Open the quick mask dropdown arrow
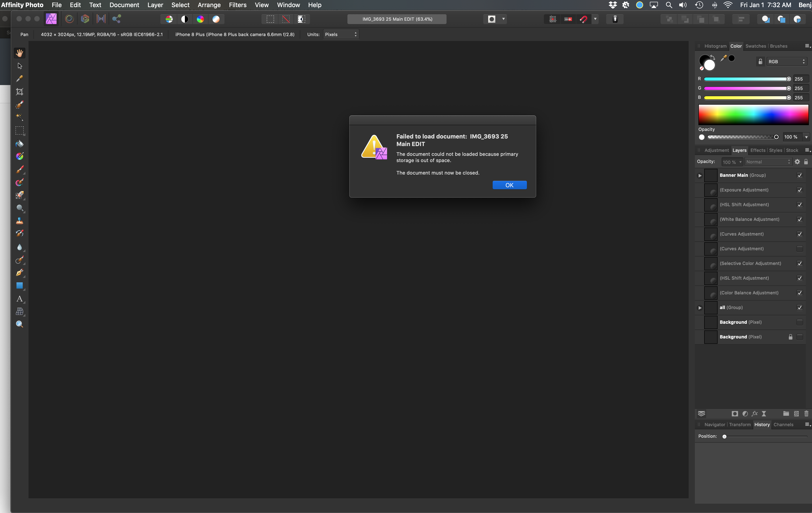 pos(504,19)
